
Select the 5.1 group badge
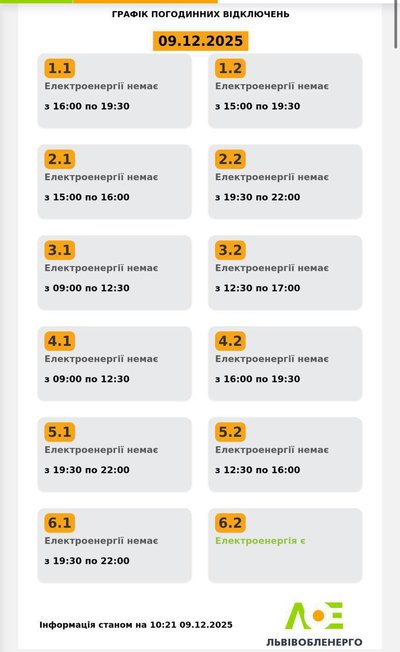59,432
